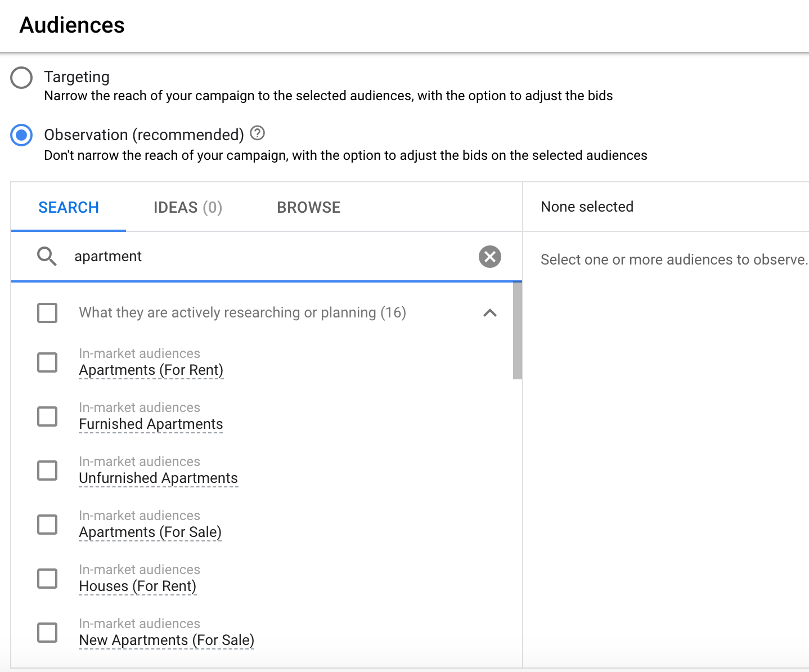Open the help tooltip next to Observation
The image size is (809, 672).
(257, 133)
